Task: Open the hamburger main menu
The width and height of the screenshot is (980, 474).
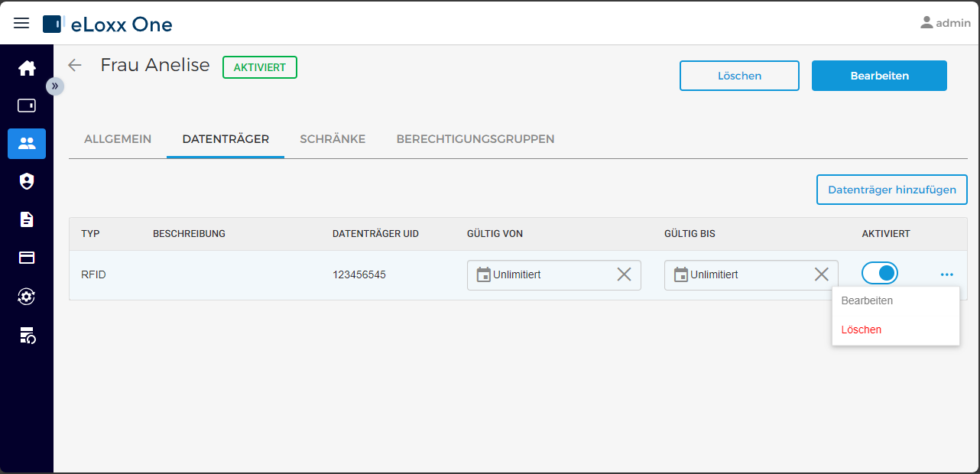Action: click(22, 23)
